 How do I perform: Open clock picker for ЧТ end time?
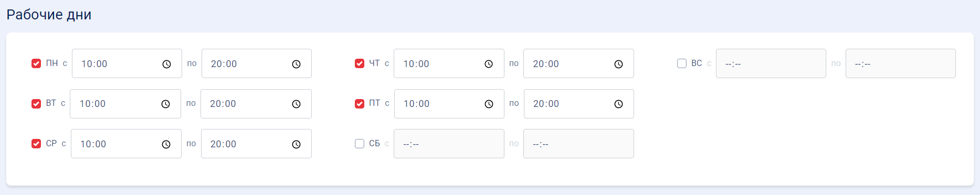[618, 64]
